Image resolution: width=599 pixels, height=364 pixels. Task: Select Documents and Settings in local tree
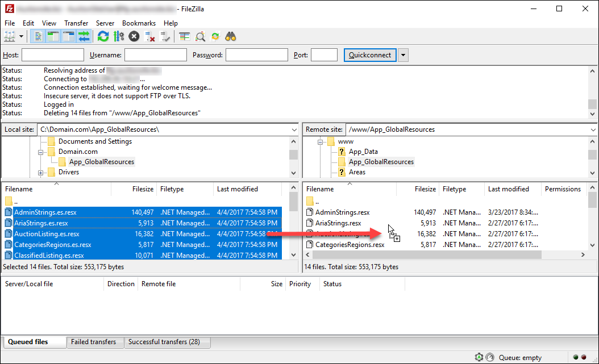pyautogui.click(x=95, y=141)
